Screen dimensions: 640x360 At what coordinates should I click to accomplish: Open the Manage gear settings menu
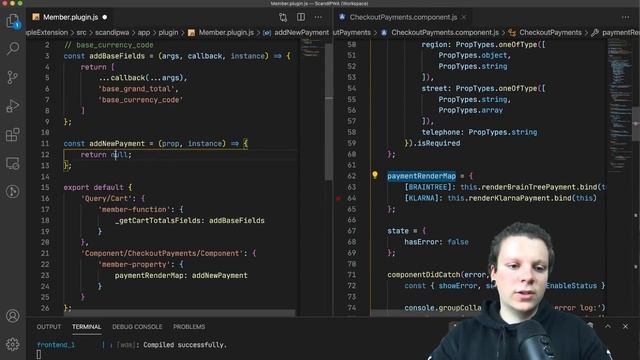tap(13, 344)
